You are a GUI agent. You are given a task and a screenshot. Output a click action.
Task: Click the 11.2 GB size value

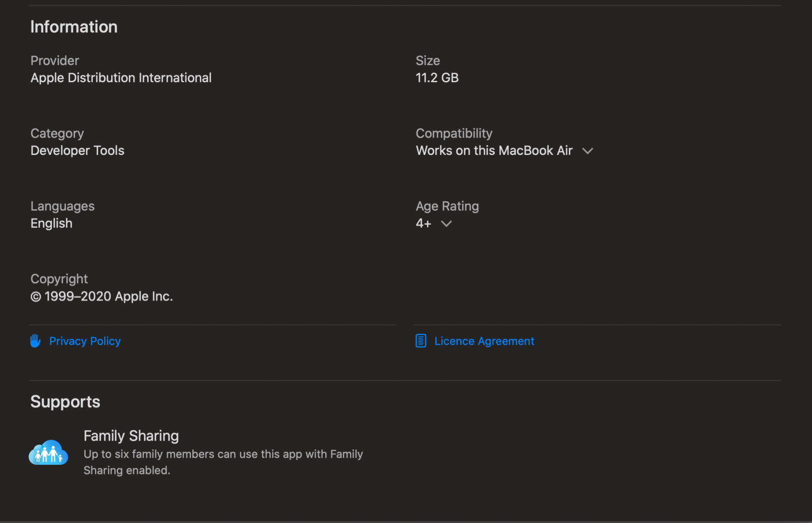click(437, 78)
